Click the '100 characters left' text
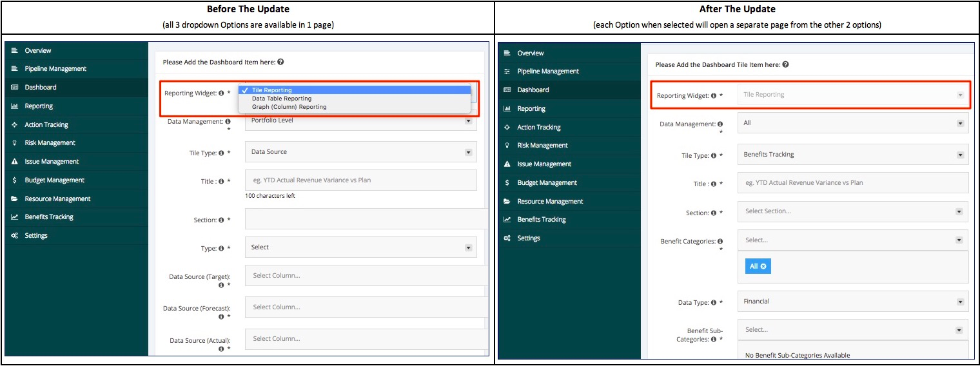The width and height of the screenshot is (980, 366). tap(270, 196)
